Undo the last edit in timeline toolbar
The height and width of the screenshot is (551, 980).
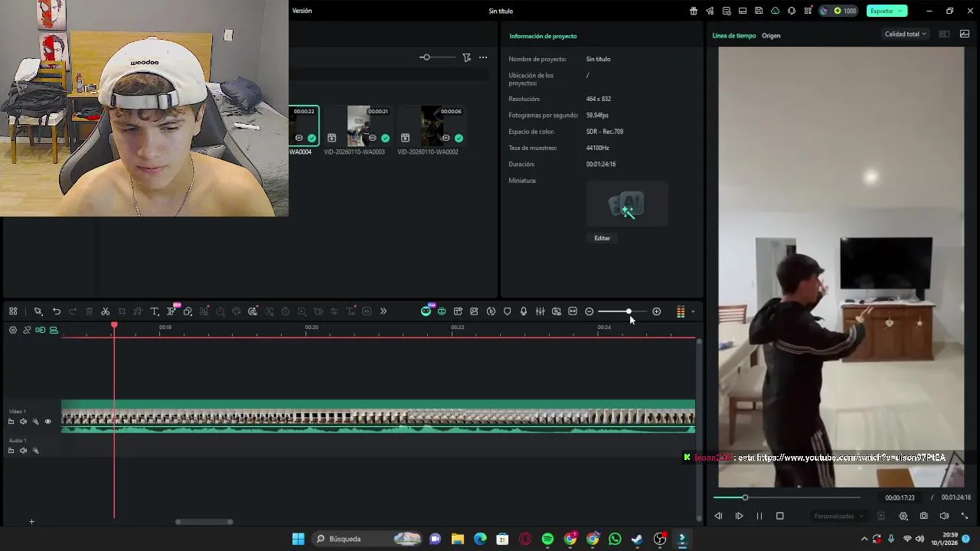tap(57, 311)
